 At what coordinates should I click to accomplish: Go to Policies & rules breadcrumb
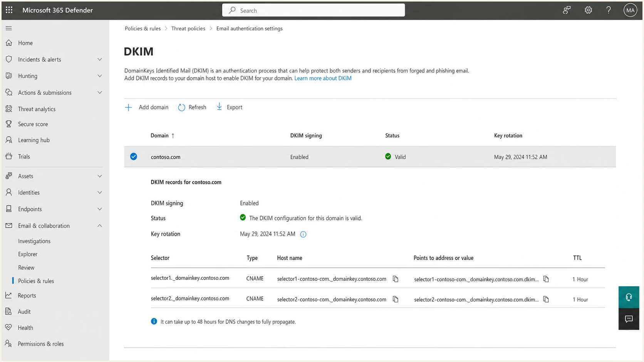143,28
